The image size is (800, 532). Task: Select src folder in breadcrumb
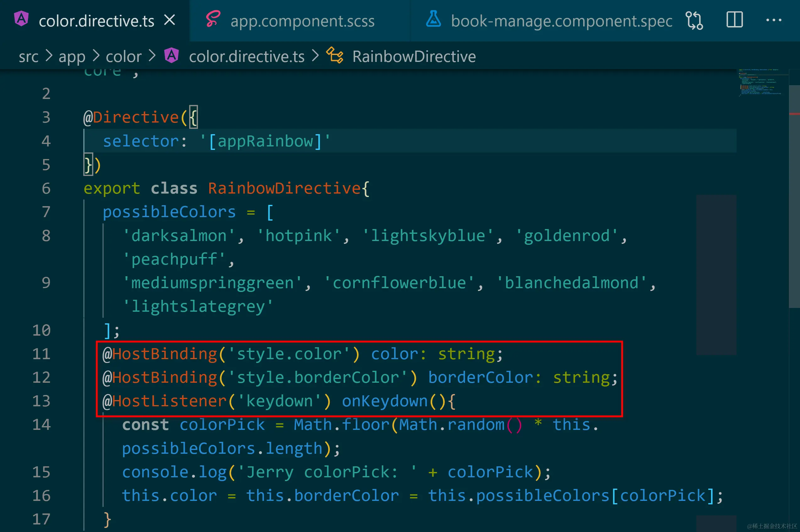pyautogui.click(x=29, y=57)
